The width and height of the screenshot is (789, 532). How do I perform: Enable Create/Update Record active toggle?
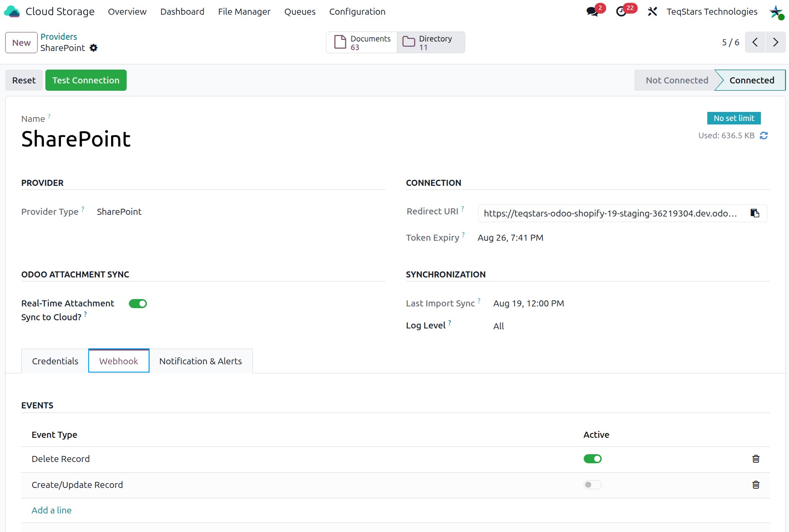[x=593, y=485]
